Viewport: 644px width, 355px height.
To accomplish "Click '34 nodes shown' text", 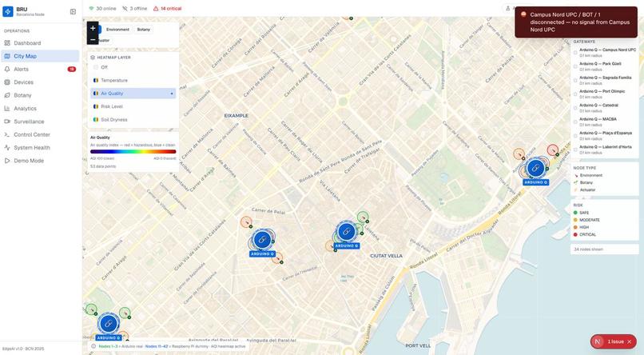I will (588, 249).
